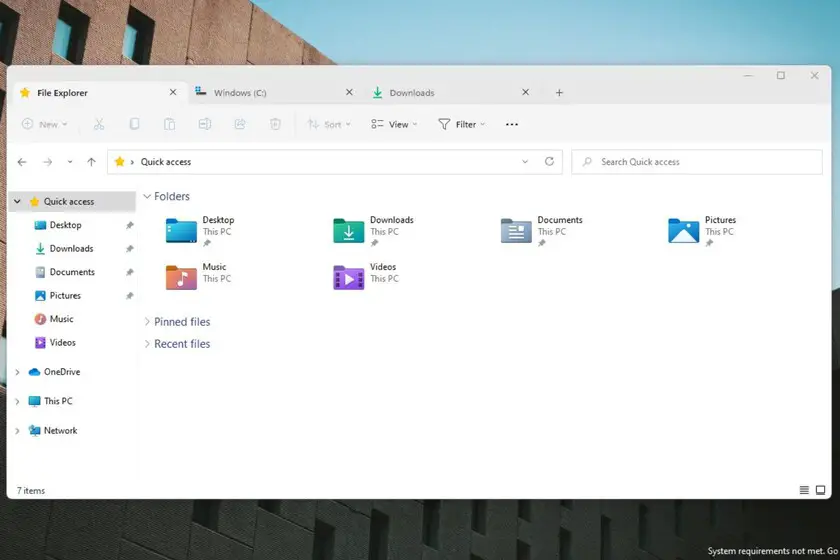840x560 pixels.
Task: Select Quick access in the sidebar
Action: [x=72, y=201]
